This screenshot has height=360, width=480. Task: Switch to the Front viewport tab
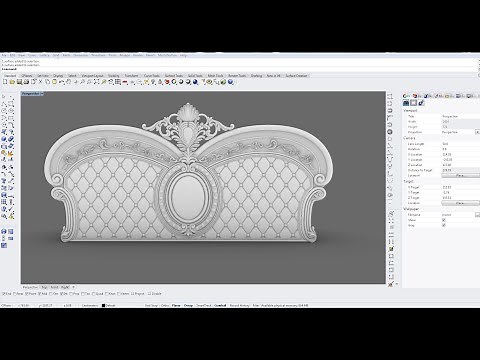tap(54, 287)
